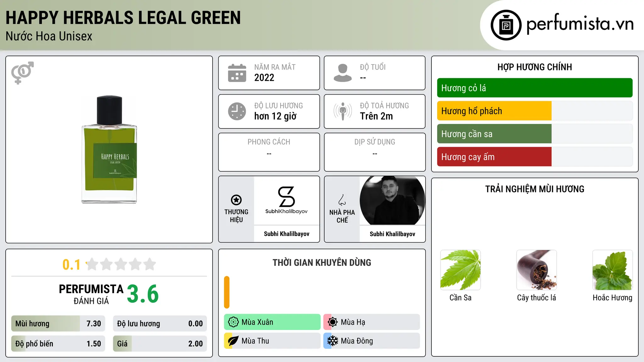
Task: Click the summer sun icon
Action: click(x=333, y=322)
